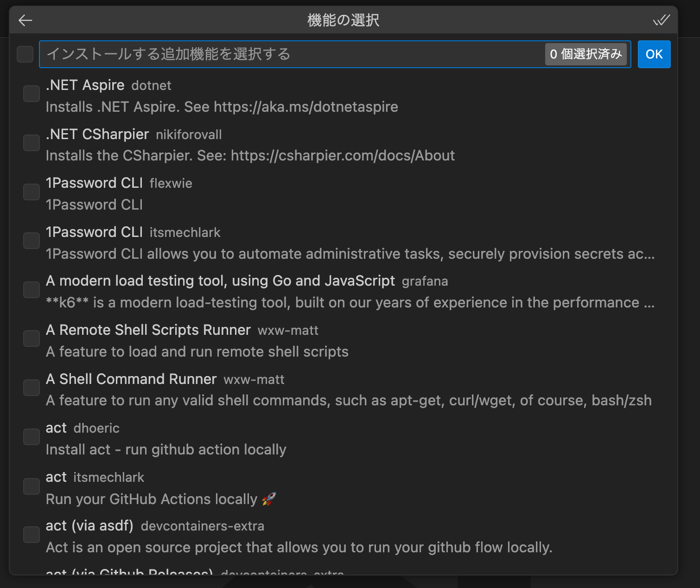This screenshot has width=700, height=588.
Task: Enable A Remote Shell Scripts Runner checkbox
Action: 32,339
